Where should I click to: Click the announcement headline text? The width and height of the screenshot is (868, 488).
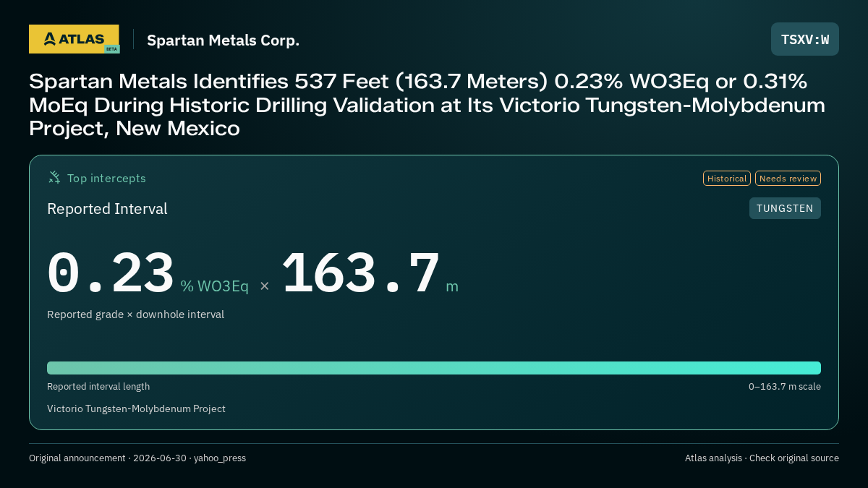pos(427,105)
